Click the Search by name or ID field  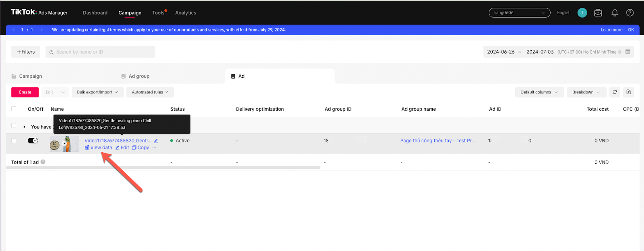pyautogui.click(x=101, y=52)
